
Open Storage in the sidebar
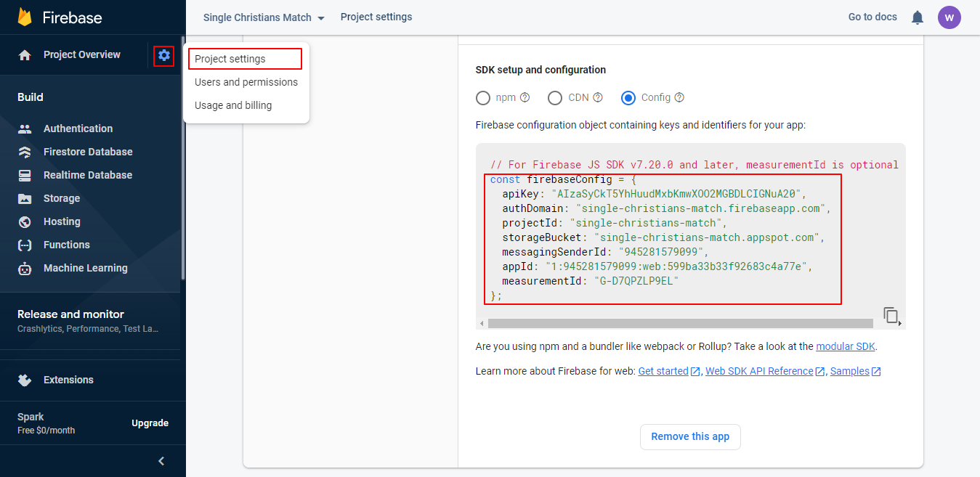62,198
